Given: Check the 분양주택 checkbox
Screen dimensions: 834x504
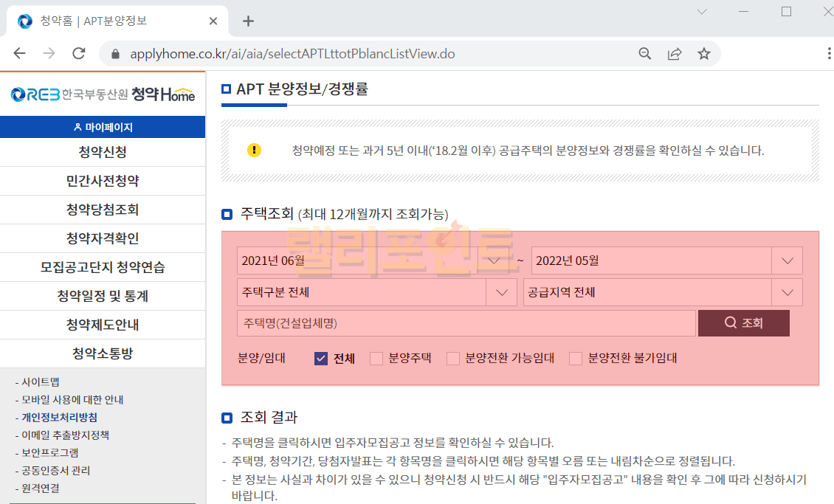Looking at the screenshot, I should [x=376, y=359].
